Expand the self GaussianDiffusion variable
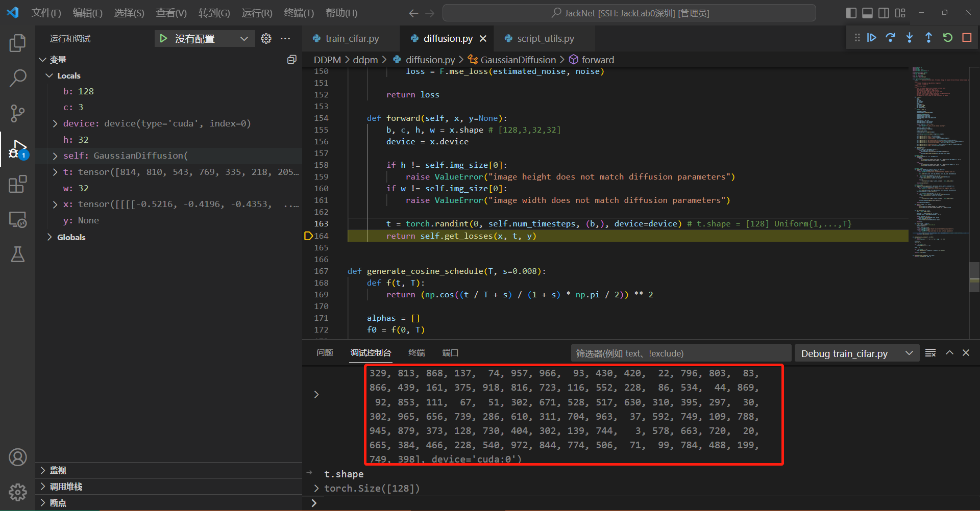 coord(55,156)
